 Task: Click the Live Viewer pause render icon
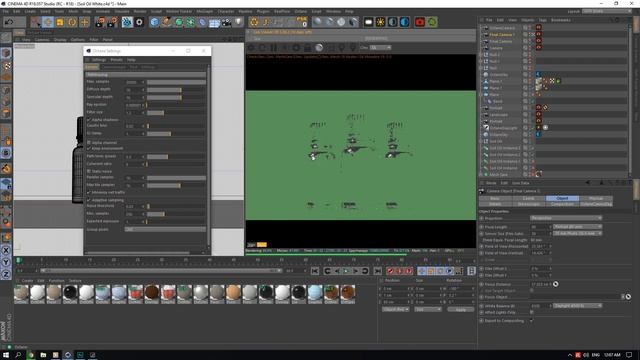[x=273, y=48]
